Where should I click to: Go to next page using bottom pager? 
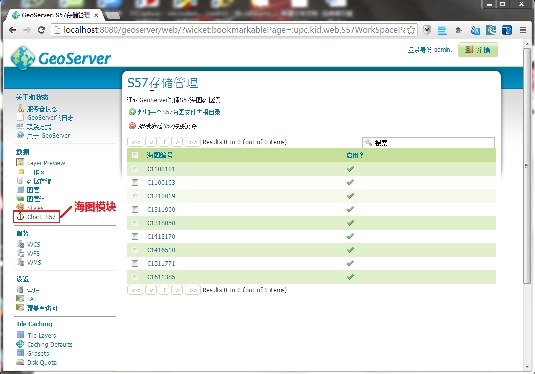177,290
